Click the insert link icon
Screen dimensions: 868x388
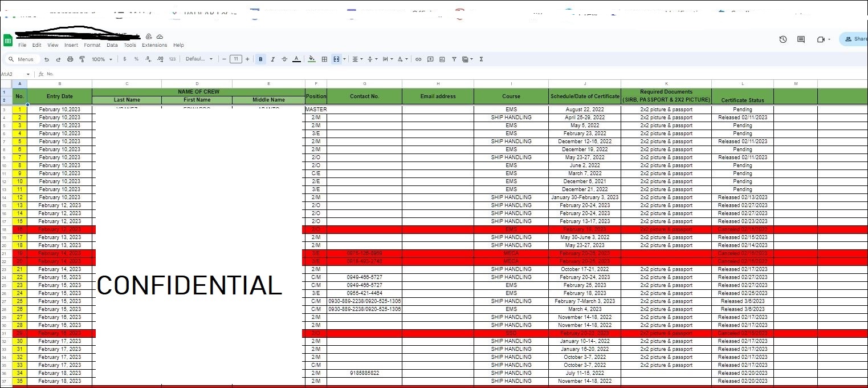(x=418, y=59)
